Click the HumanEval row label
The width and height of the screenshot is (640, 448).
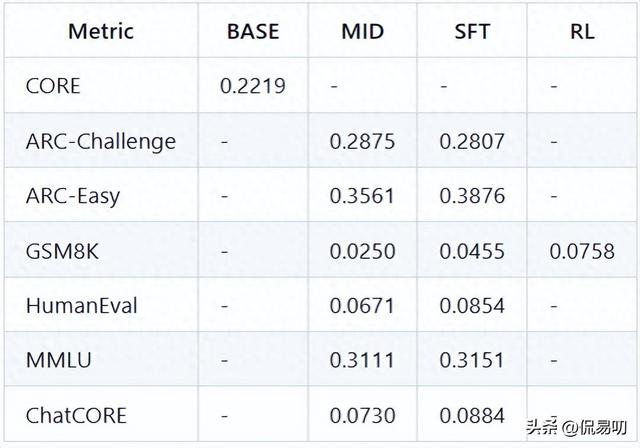coord(82,305)
